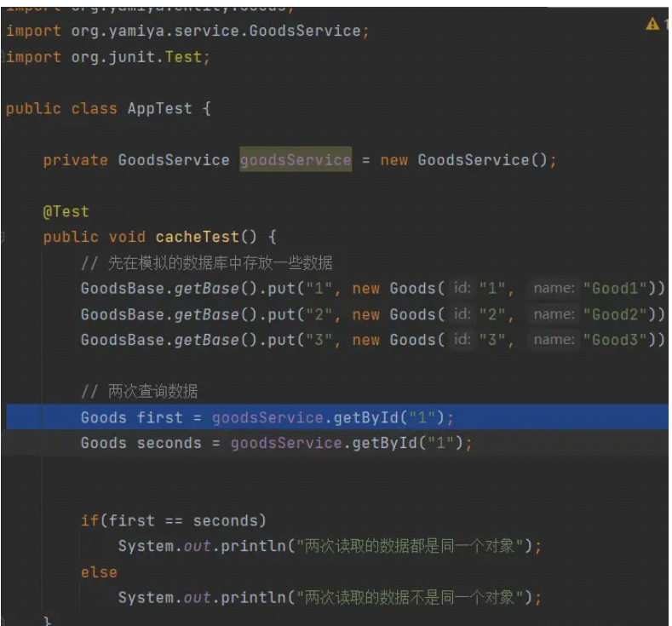Viewport: 672px width, 626px height.
Task: Click 'new GoodsService()' constructor call
Action: 463,160
